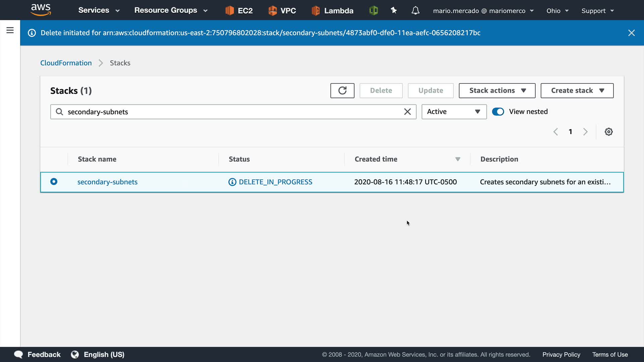Viewport: 644px width, 362px height.
Task: Click the stack search input field
Action: tap(231, 112)
